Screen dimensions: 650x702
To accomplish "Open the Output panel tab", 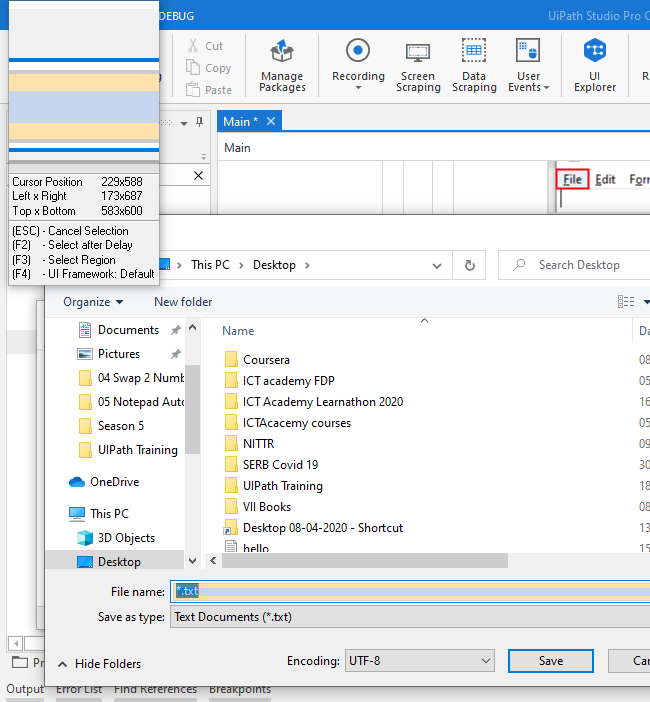I will (25, 689).
